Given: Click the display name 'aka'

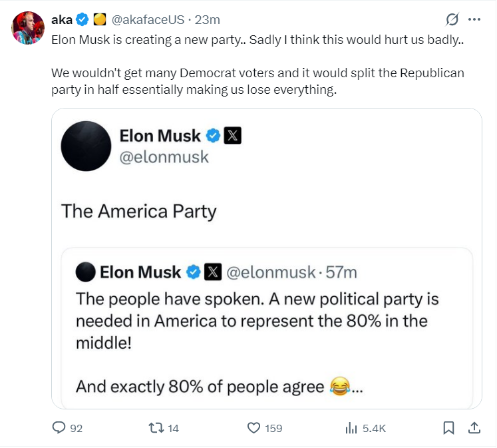Looking at the screenshot, I should (x=62, y=20).
